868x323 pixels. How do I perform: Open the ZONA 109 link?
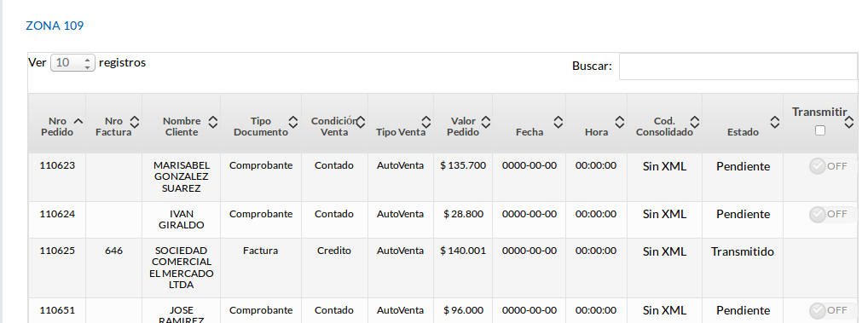pyautogui.click(x=55, y=26)
